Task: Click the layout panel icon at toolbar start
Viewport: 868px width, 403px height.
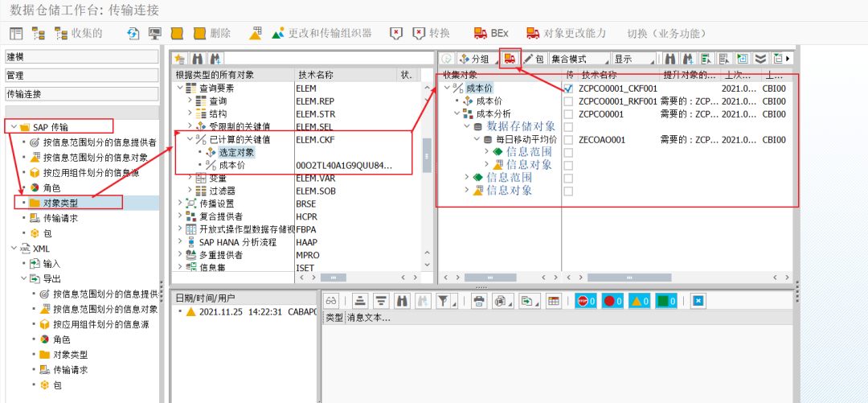Action: (17, 33)
